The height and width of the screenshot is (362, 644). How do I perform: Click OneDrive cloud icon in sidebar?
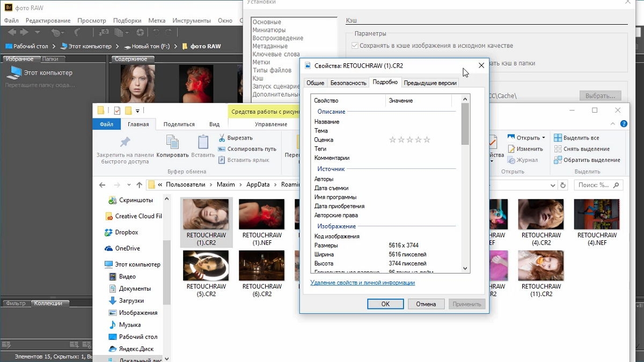[109, 248]
